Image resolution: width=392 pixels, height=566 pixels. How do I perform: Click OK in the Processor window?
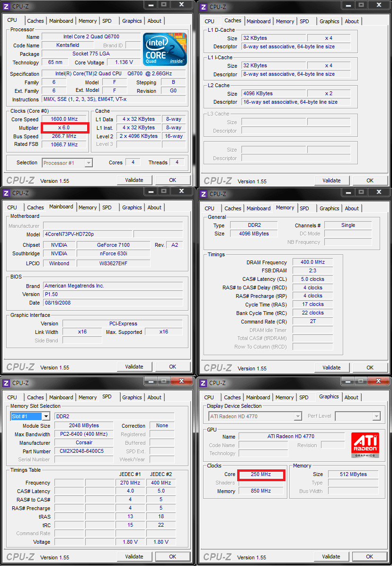pyautogui.click(x=172, y=180)
